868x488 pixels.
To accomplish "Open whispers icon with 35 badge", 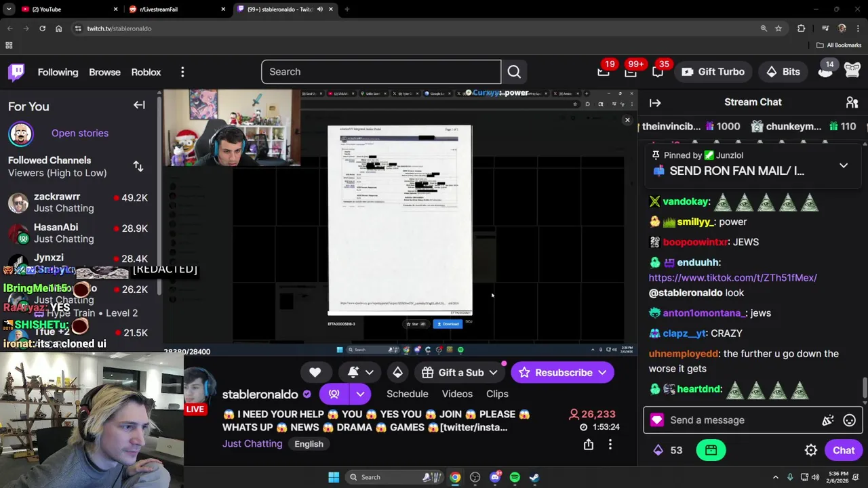I will point(657,71).
